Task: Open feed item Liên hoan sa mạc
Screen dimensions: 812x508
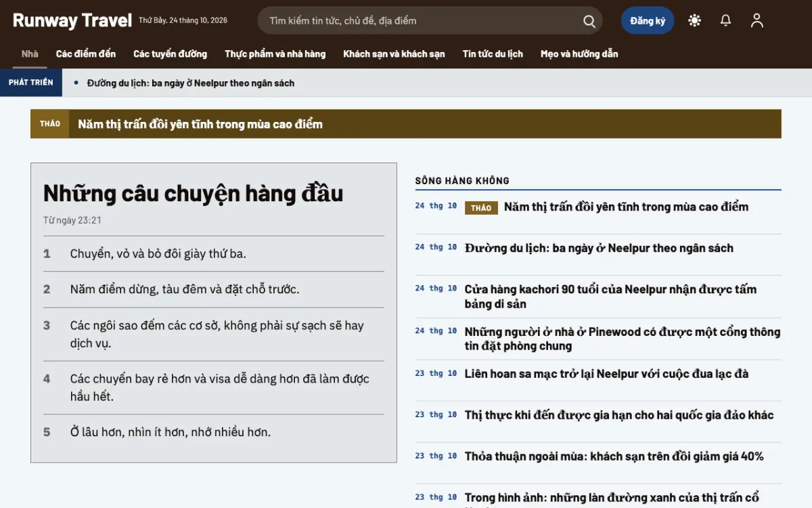Action: click(x=606, y=374)
